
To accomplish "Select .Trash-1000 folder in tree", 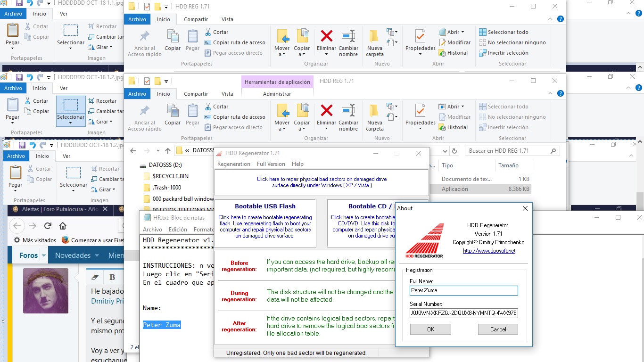I will click(166, 188).
